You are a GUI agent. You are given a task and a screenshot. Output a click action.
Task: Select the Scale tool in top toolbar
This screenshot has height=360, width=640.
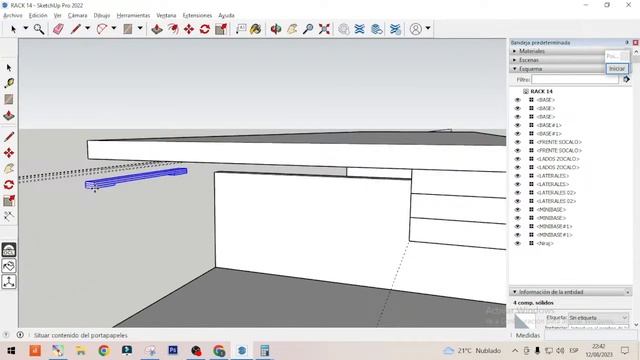[221, 29]
